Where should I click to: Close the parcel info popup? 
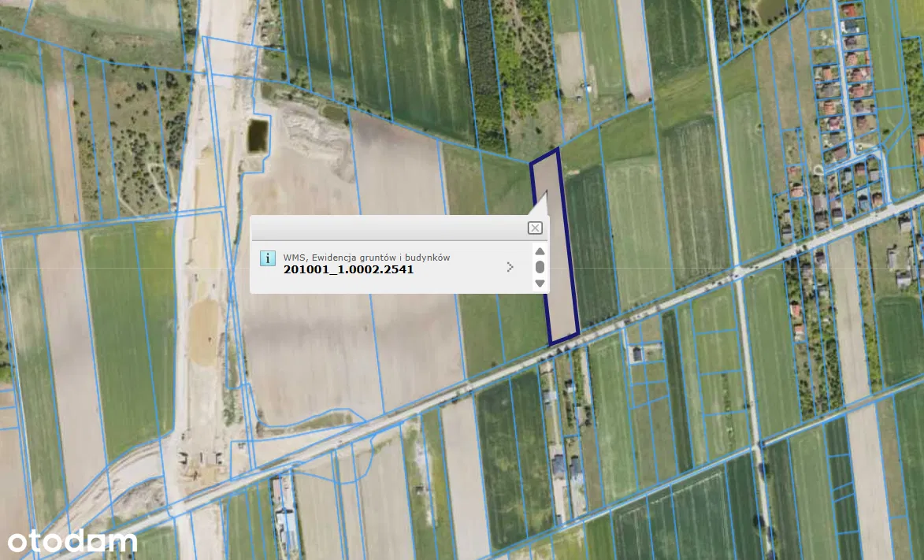tap(535, 228)
